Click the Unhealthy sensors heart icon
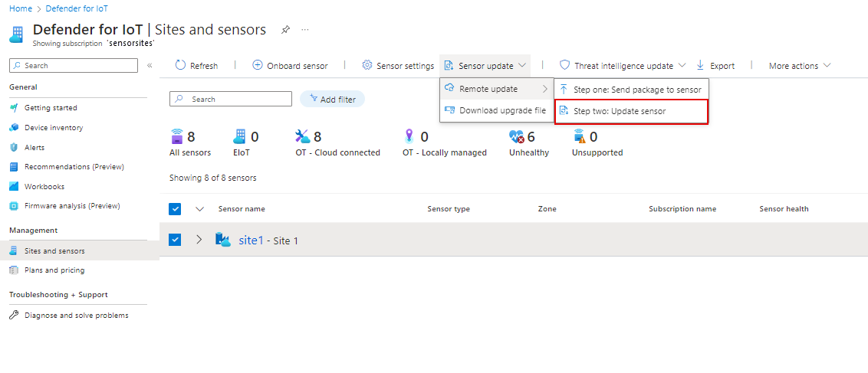Image resolution: width=868 pixels, height=373 pixels. coord(517,137)
